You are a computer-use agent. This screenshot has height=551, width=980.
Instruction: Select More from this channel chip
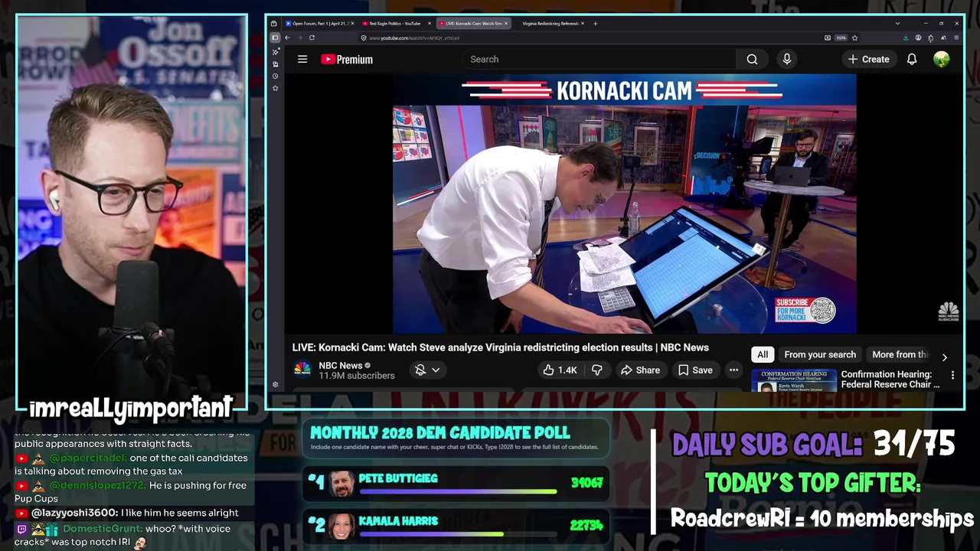click(900, 354)
